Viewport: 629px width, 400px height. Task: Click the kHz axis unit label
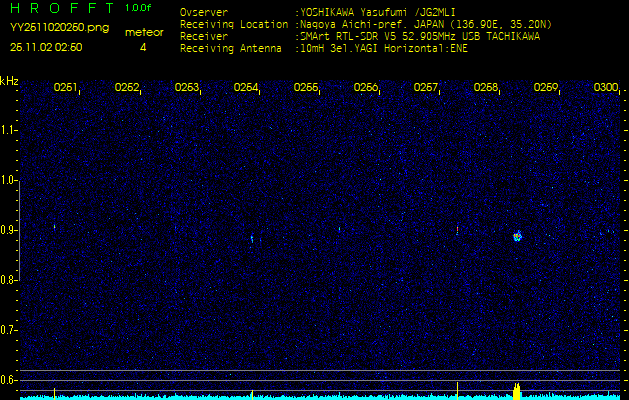click(x=9, y=81)
